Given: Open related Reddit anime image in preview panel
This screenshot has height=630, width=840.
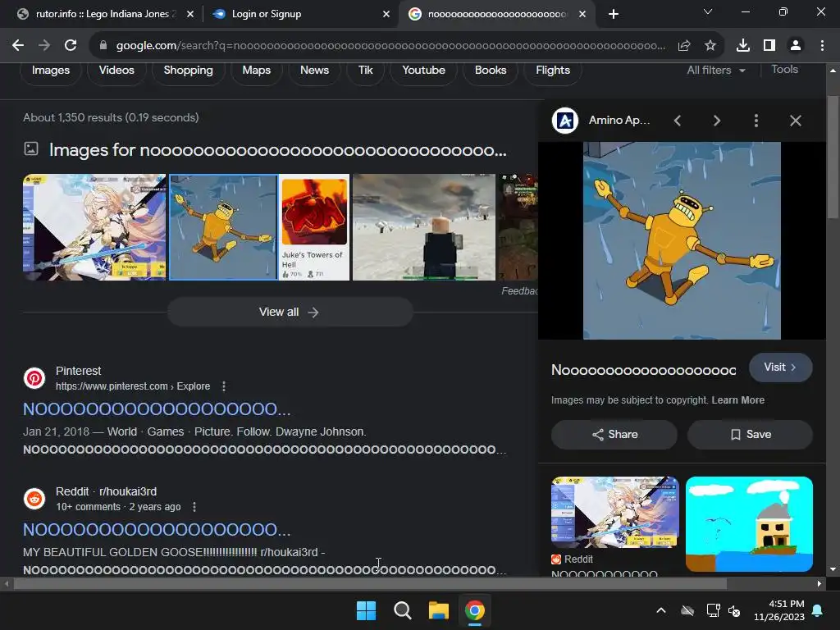Looking at the screenshot, I should pyautogui.click(x=615, y=512).
